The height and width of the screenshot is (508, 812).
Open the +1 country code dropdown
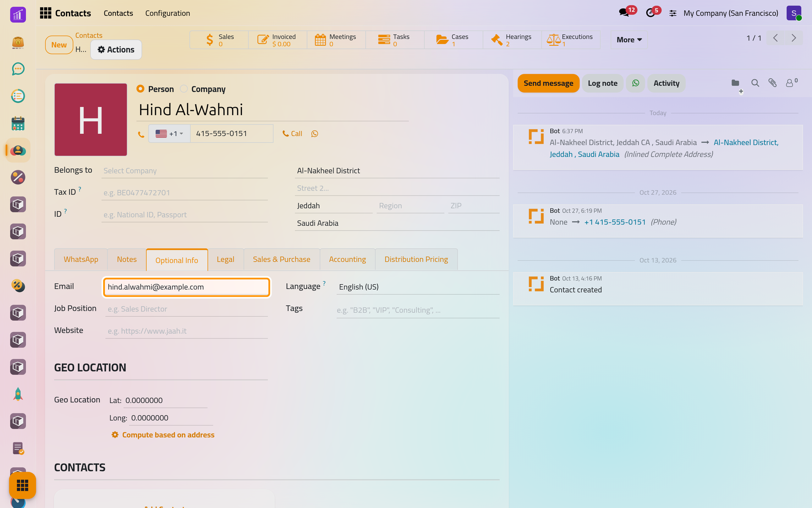coord(169,134)
